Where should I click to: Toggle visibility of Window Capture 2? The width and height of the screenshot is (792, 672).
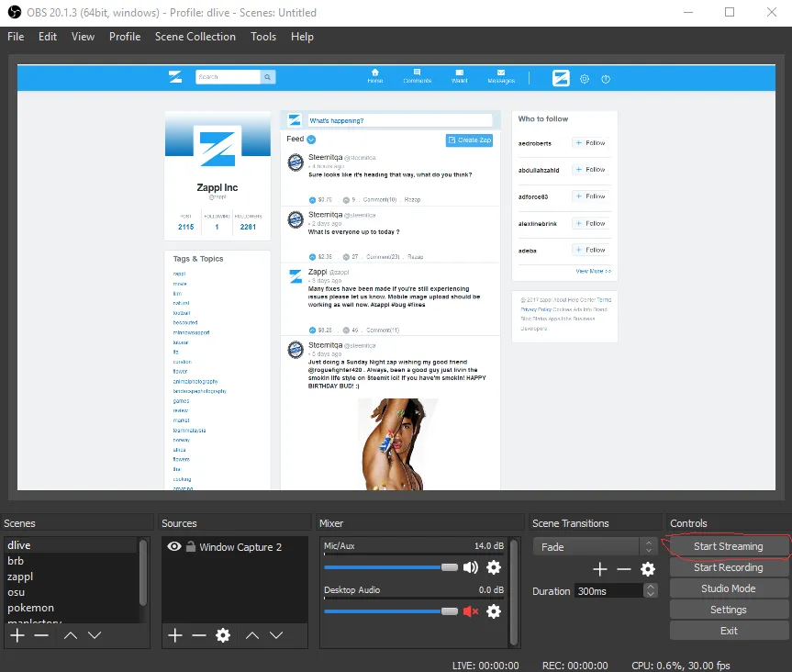[x=174, y=546]
